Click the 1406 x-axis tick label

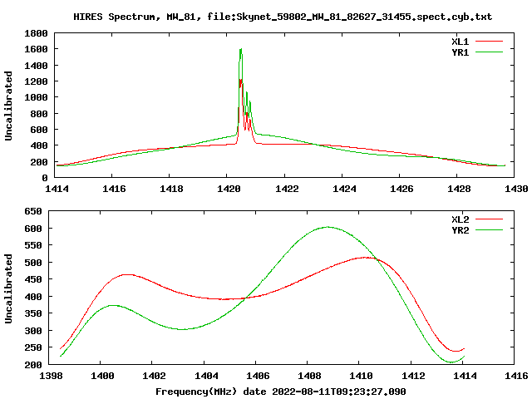258,376
